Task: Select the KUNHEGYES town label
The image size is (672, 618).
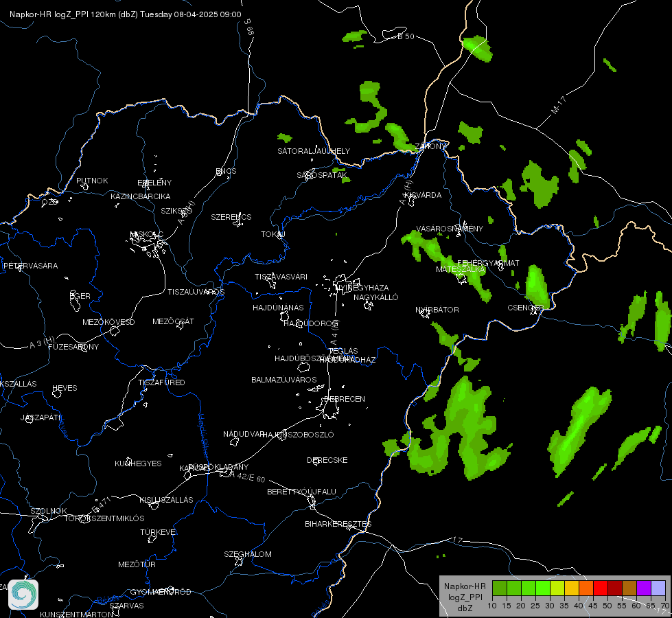Action: click(x=138, y=463)
